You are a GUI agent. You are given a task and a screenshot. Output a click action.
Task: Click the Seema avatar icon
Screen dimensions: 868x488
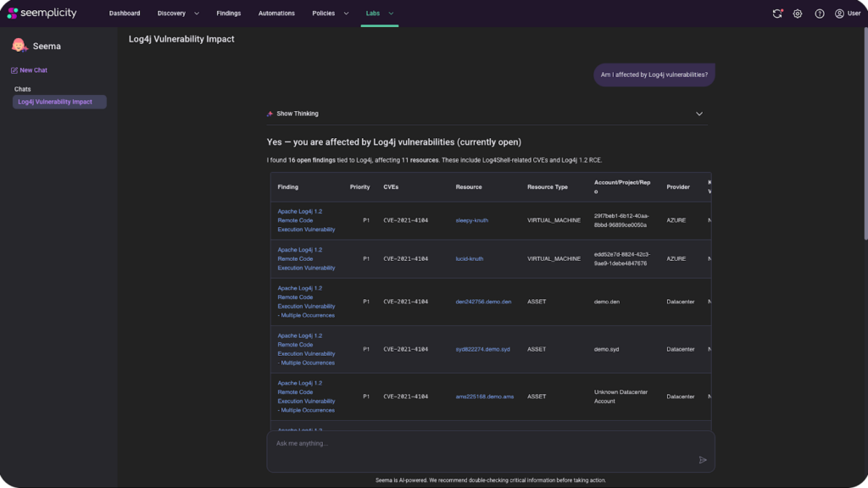click(x=19, y=46)
